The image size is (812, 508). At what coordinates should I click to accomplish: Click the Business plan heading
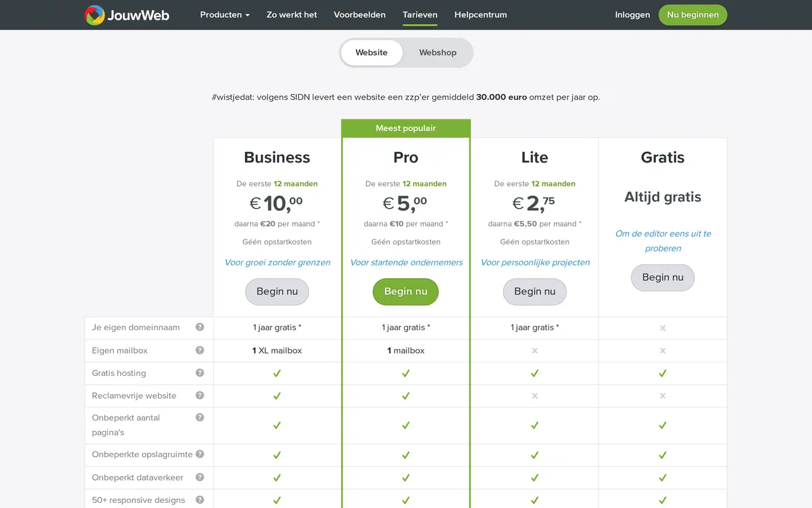(x=277, y=157)
